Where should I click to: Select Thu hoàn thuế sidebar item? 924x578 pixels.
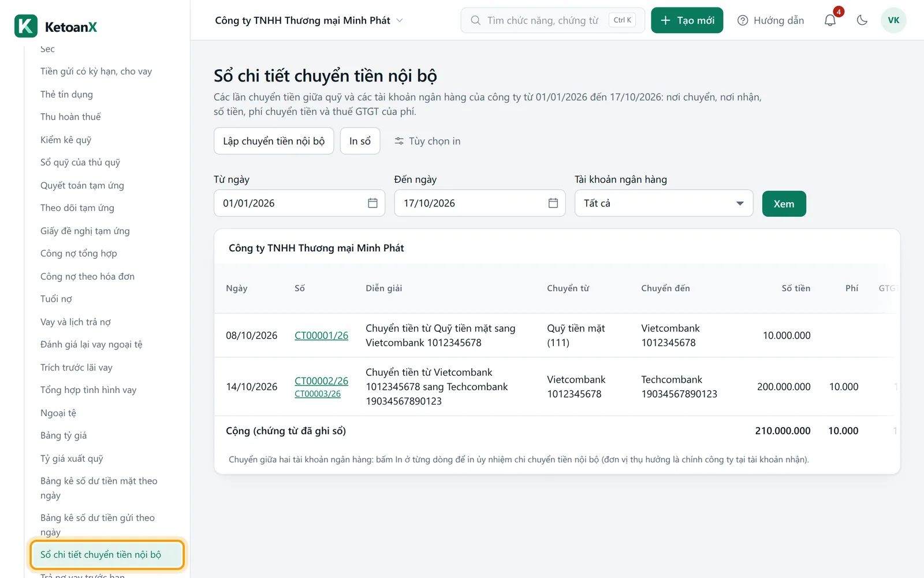click(70, 117)
